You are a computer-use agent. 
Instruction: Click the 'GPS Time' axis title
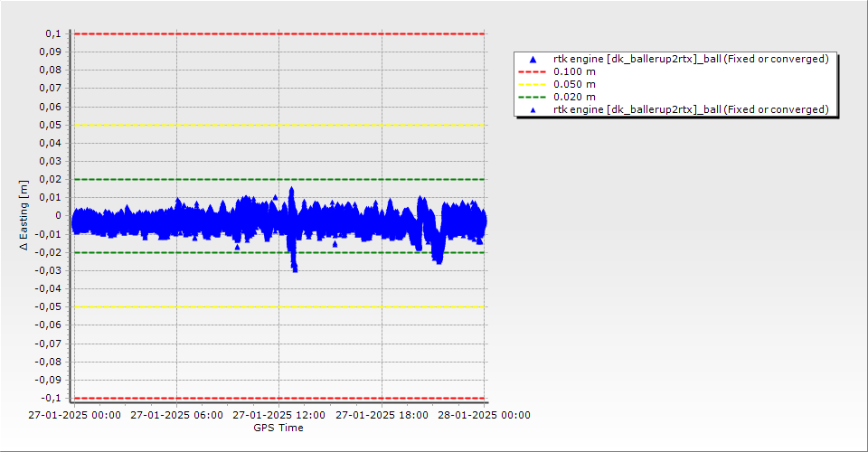278,428
